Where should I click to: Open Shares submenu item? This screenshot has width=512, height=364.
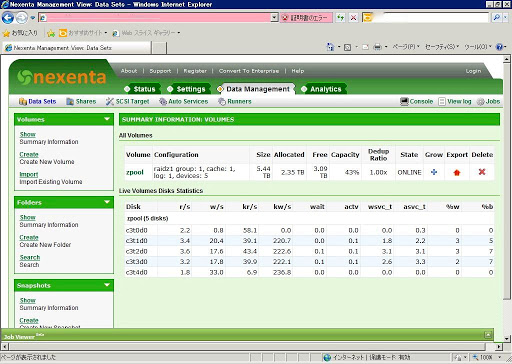tap(81, 101)
